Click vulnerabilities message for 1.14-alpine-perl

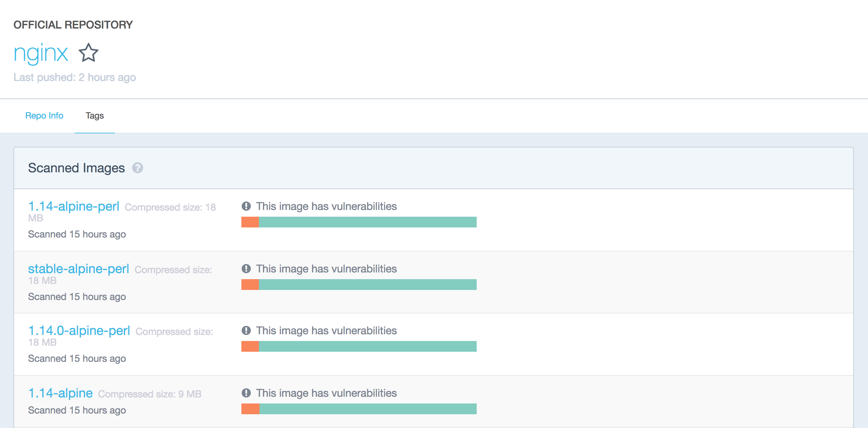tap(326, 206)
